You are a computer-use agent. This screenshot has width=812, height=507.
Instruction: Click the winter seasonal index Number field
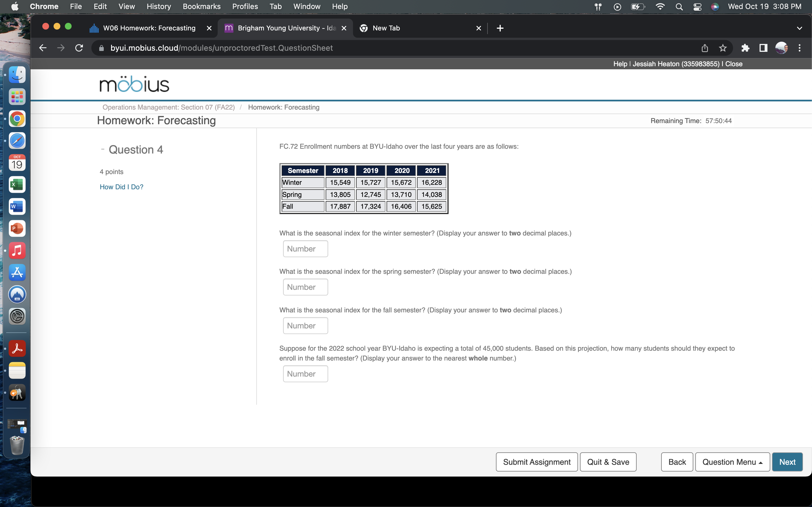305,248
